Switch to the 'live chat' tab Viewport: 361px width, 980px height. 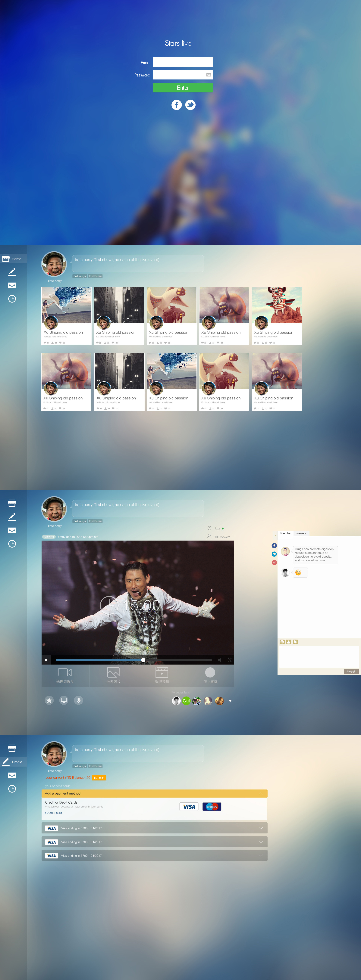tap(286, 533)
